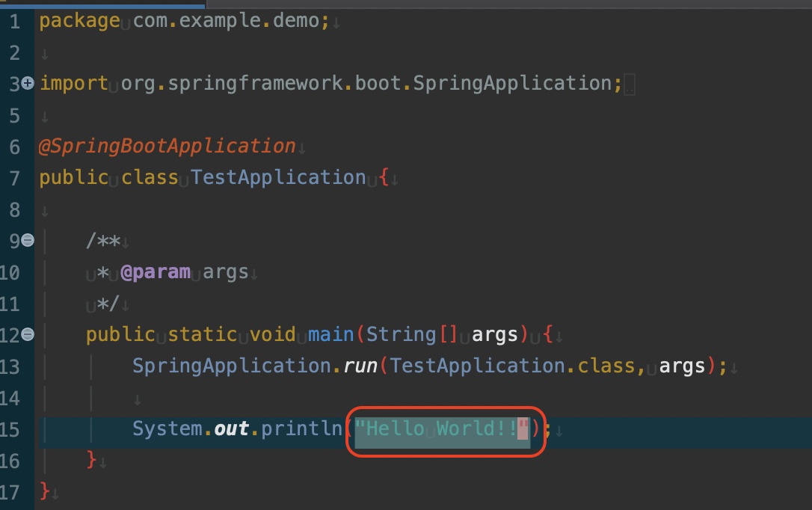Viewport: 812px width, 510px height.
Task: Click the closing brace on line 17
Action: pyautogui.click(x=45, y=491)
